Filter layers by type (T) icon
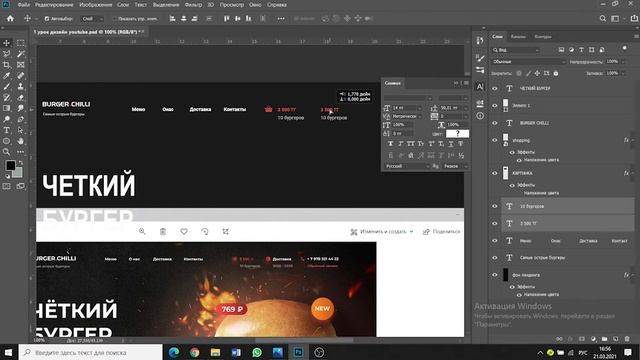Screen dimensions: 640x360 581,50
